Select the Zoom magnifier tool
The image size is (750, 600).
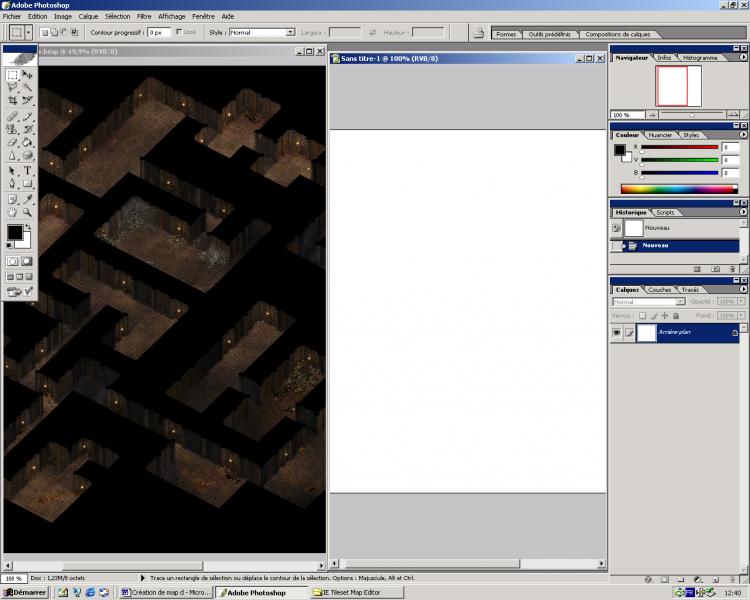pos(27,212)
